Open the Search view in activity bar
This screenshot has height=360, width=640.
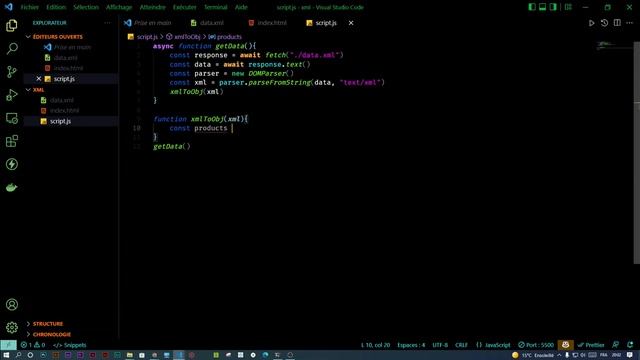pos(12,49)
